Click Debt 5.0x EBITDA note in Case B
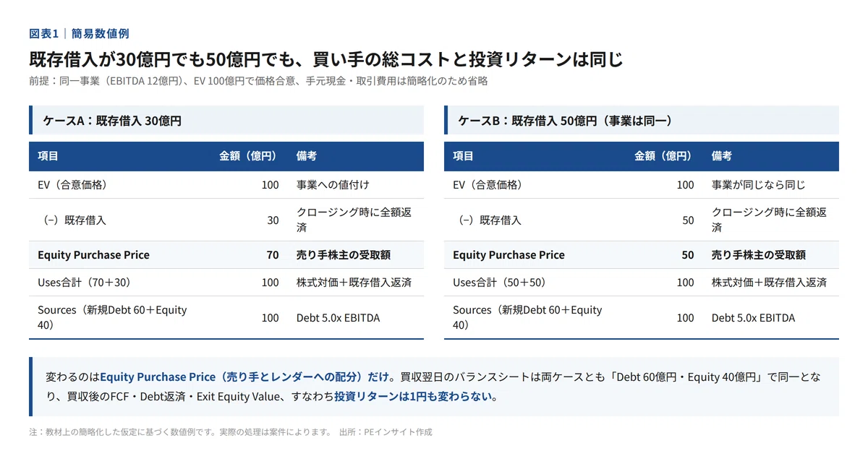Screen dimensions: 868x464 click(x=753, y=318)
